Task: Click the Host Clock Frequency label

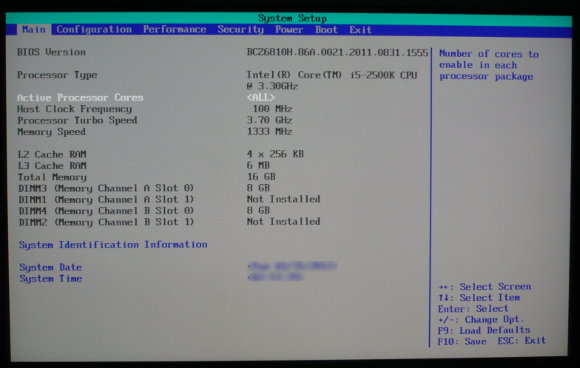Action: click(74, 109)
